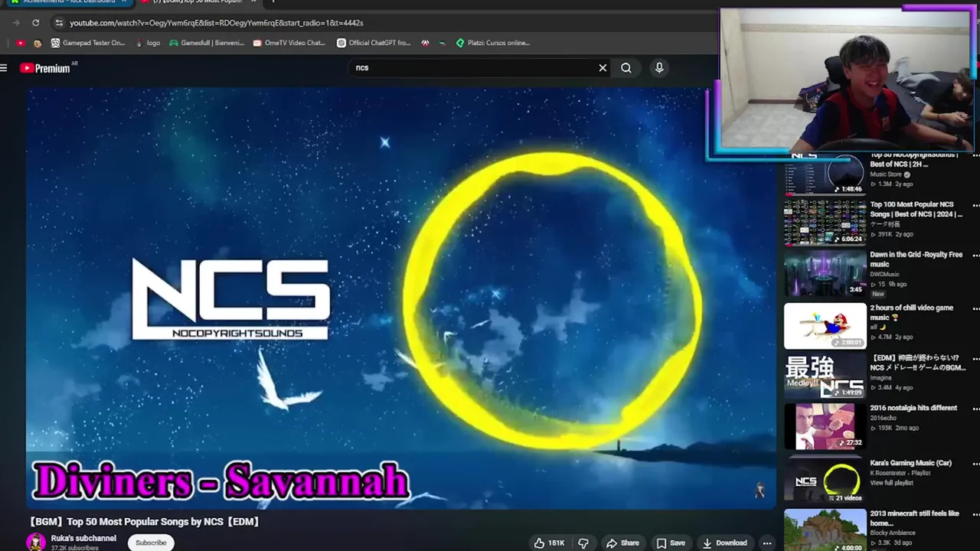Open the Official ChatGPT bookmark
The width and height of the screenshot is (980, 551).
374,43
